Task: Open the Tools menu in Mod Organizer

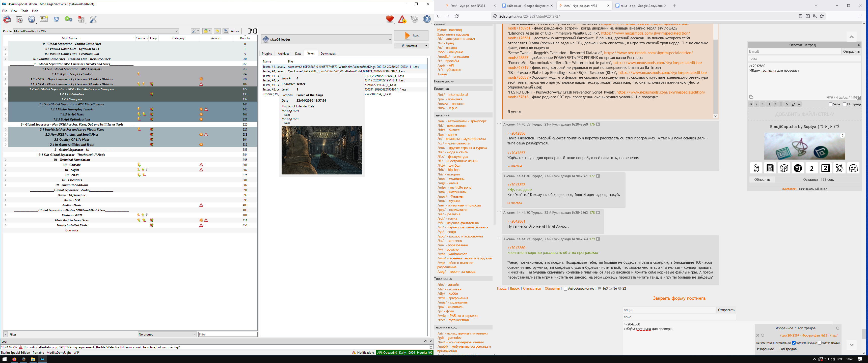Action: pyautogui.click(x=24, y=11)
